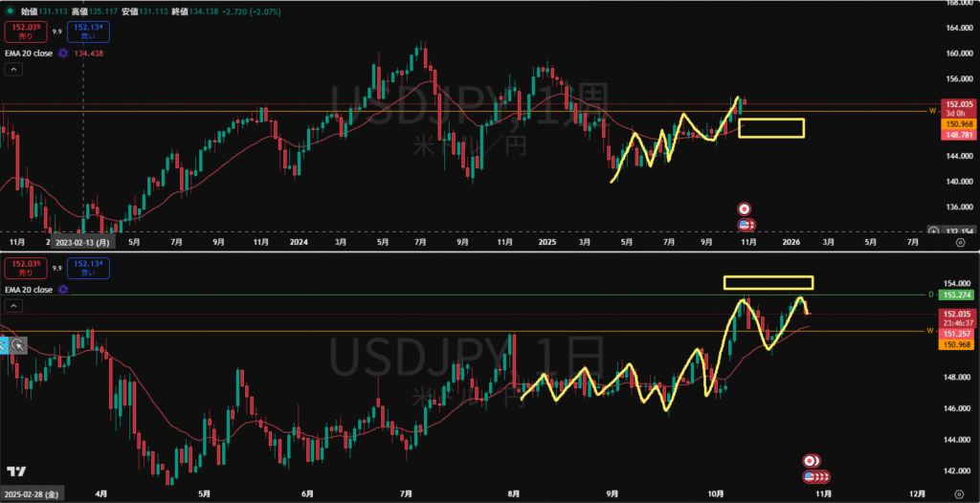The image size is (980, 503).
Task: Click US flag economic event on daily chart
Action: pos(810,476)
